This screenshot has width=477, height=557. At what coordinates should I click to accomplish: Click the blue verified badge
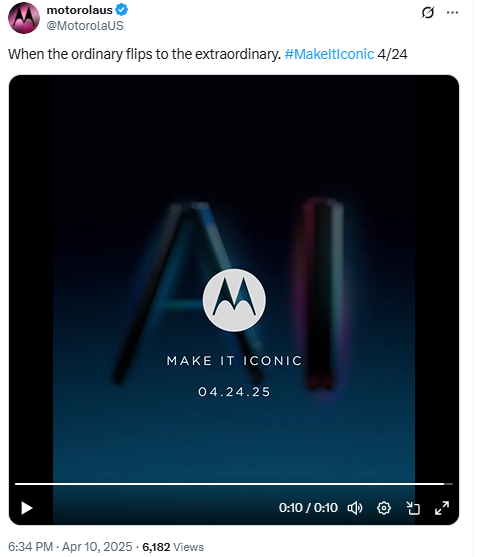click(x=122, y=10)
